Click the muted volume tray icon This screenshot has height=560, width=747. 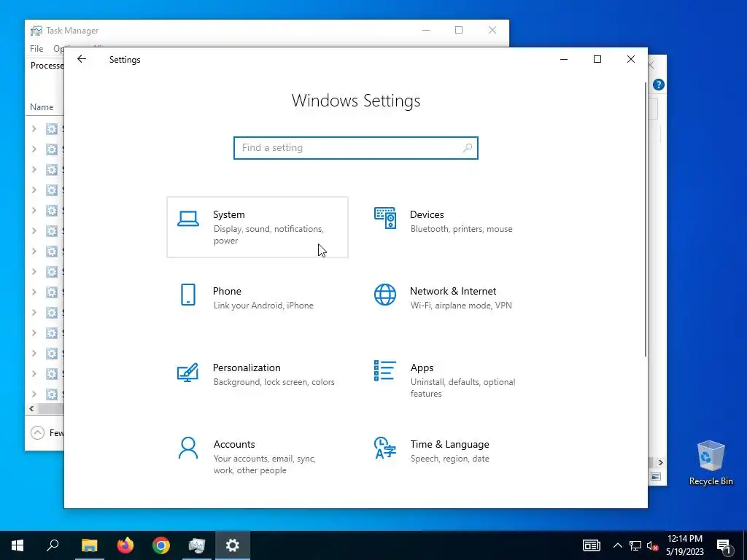pyautogui.click(x=652, y=545)
